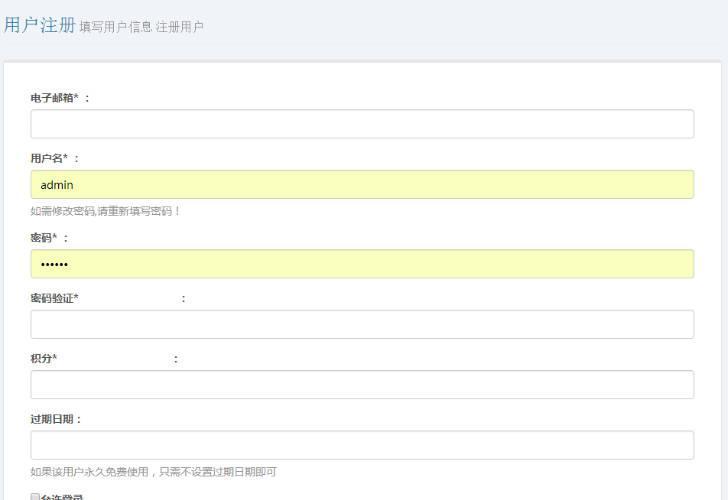Click the 积分 points input field
Image resolution: width=728 pixels, height=500 pixels.
click(362, 385)
